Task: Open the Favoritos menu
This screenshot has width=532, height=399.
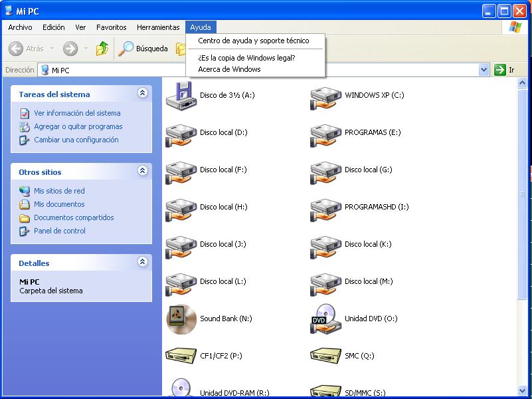Action: point(112,27)
